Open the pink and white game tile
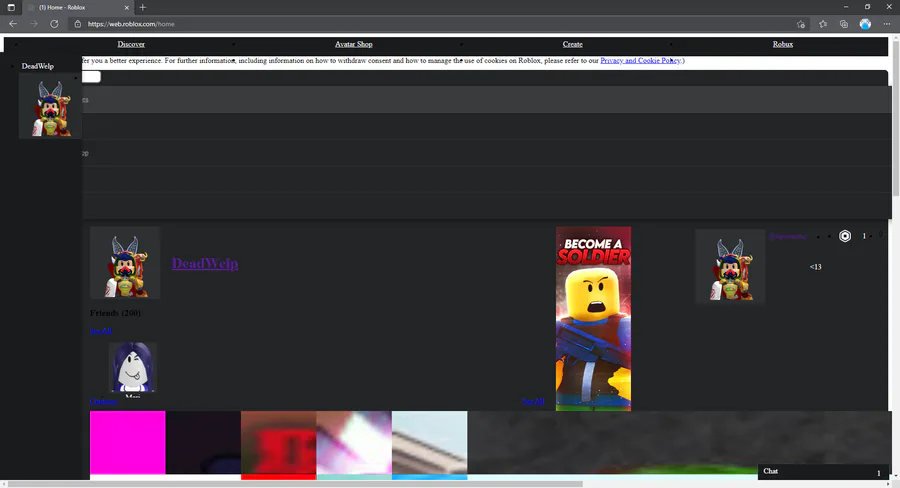 (354, 443)
